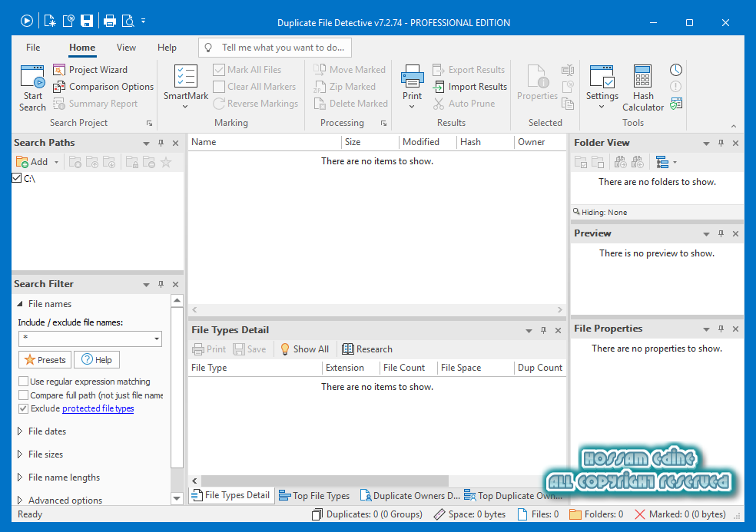
Task: Open the Processing group dialog launcher
Action: [384, 124]
